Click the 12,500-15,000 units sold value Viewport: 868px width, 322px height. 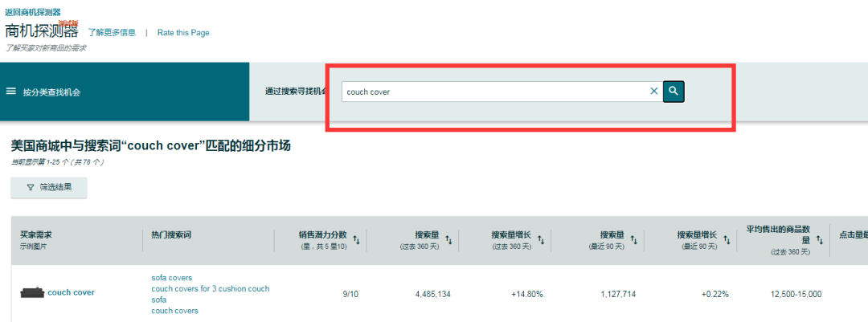[796, 295]
